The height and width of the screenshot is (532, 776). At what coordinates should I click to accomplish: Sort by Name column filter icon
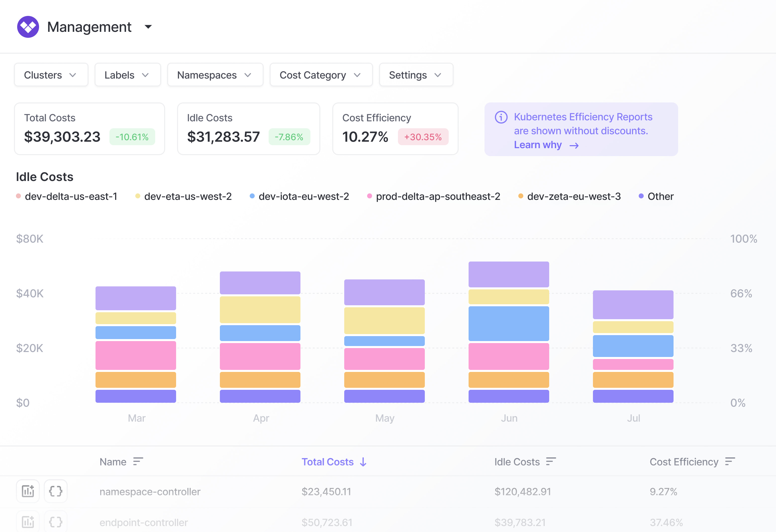point(138,462)
